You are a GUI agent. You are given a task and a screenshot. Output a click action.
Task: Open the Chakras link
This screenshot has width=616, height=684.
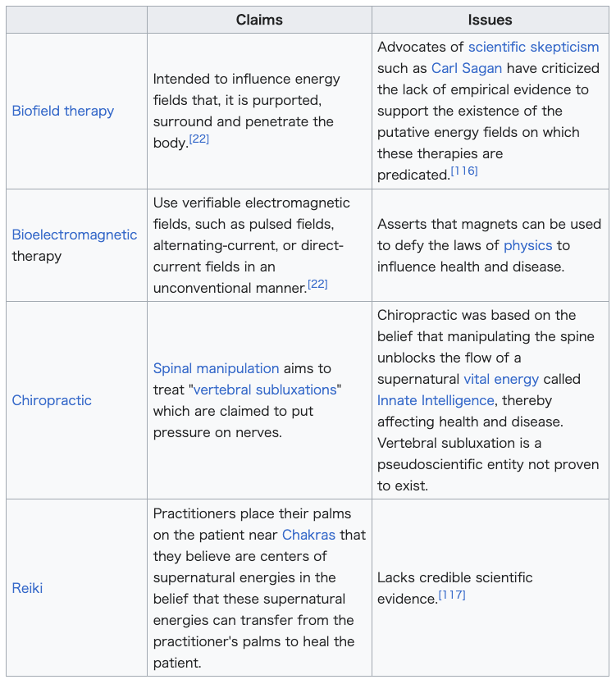coord(308,535)
